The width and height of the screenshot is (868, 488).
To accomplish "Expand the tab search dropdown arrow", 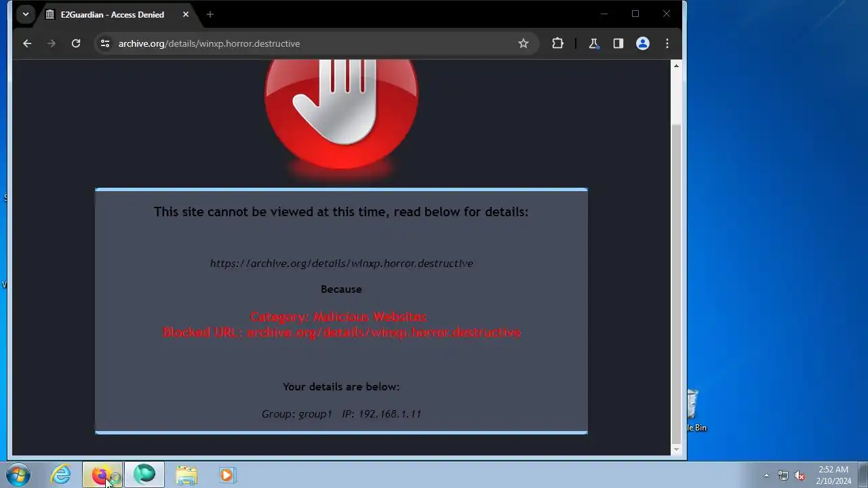I will point(25,14).
